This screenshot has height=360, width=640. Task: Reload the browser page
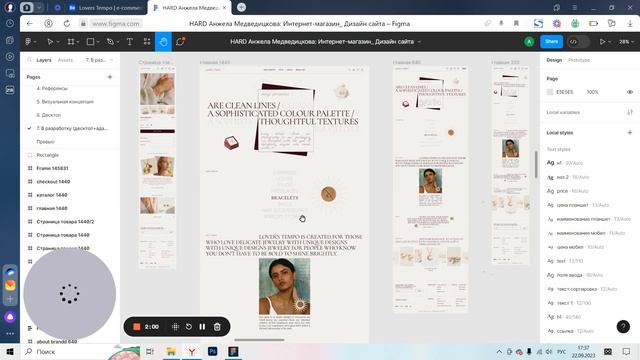pyautogui.click(x=67, y=24)
